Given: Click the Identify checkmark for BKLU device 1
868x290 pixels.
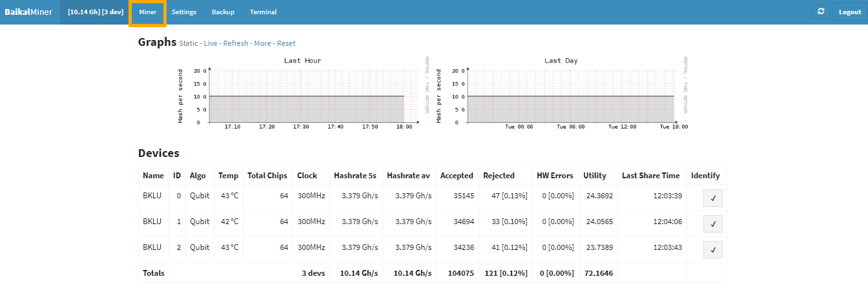Looking at the screenshot, I should coord(713,224).
